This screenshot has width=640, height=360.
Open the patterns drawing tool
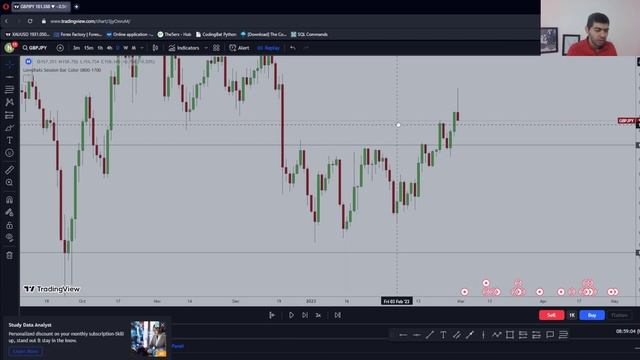tap(9, 102)
